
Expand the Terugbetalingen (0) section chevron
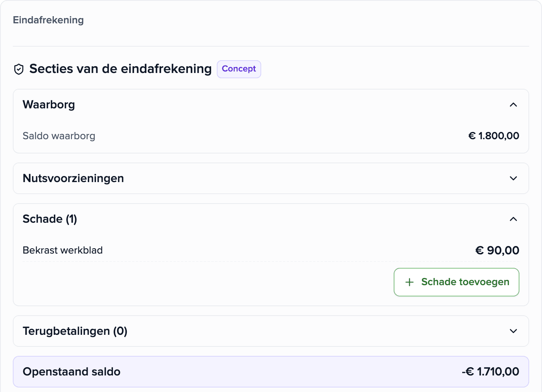tap(513, 331)
